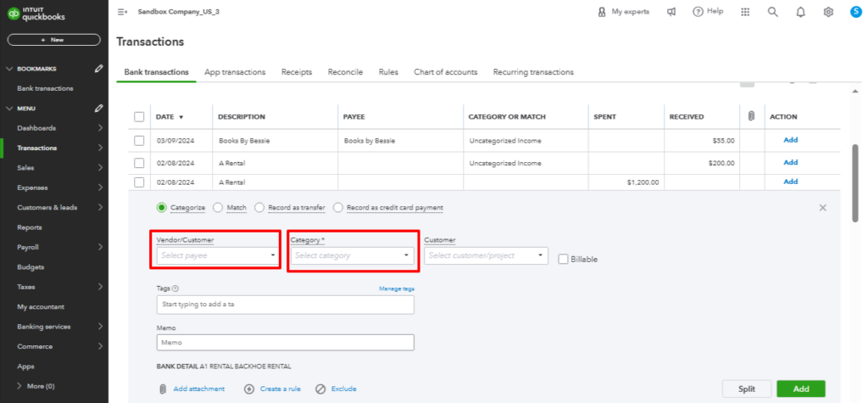The width and height of the screenshot is (868, 403).
Task: Expand More (0) in sidebar
Action: [x=36, y=386]
